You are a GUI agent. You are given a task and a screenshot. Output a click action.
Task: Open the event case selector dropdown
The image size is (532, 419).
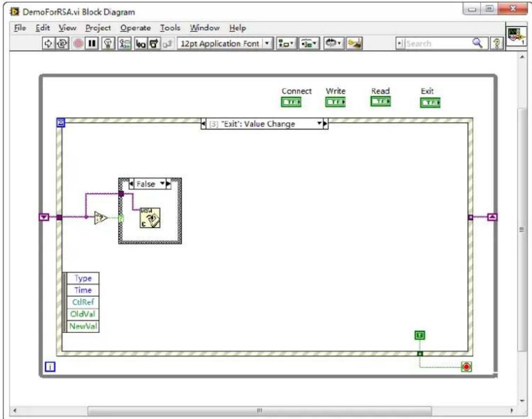click(319, 123)
